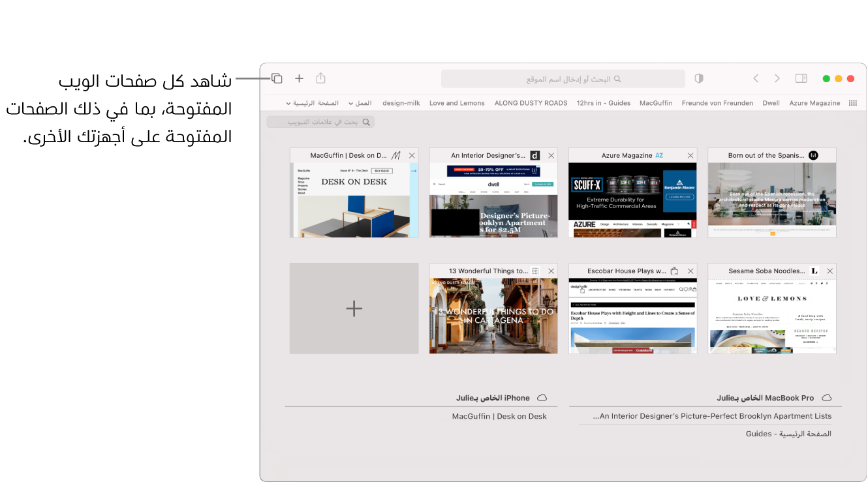Open Azure Magazine favorite
The width and height of the screenshot is (868, 482).
point(814,103)
